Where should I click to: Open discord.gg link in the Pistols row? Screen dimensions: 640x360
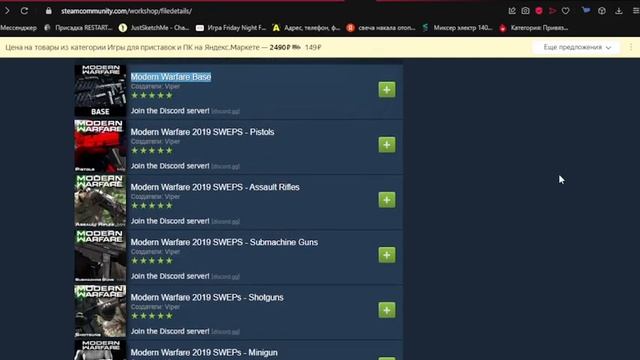[225, 167]
